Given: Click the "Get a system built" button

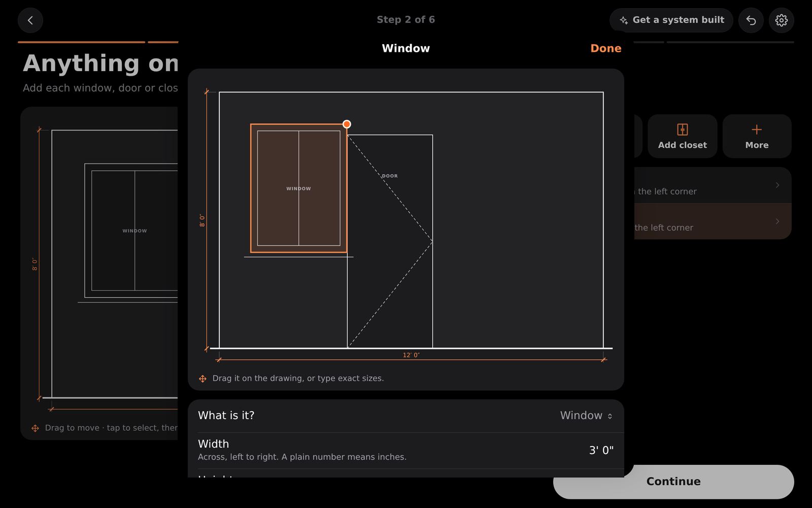Looking at the screenshot, I should (x=671, y=20).
